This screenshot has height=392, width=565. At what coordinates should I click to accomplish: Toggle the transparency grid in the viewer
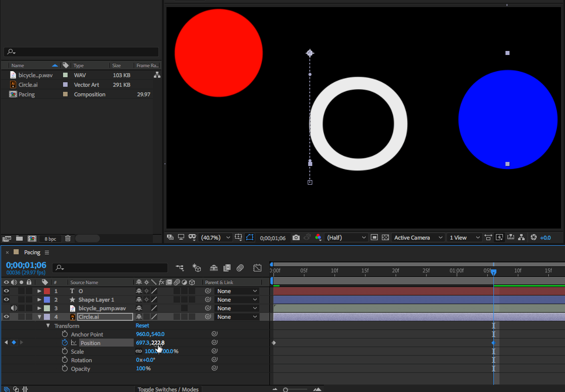click(385, 238)
